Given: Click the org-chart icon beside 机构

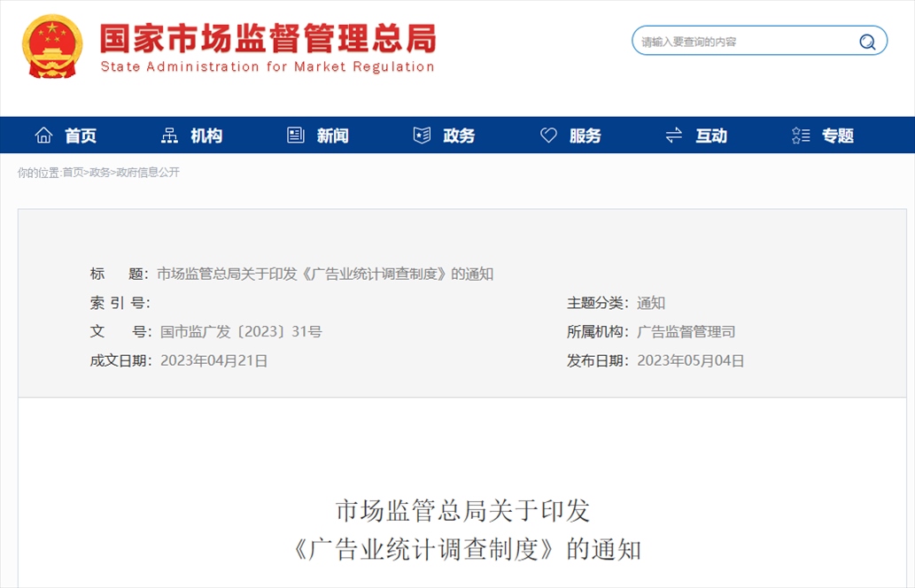Looking at the screenshot, I should pyautogui.click(x=169, y=135).
